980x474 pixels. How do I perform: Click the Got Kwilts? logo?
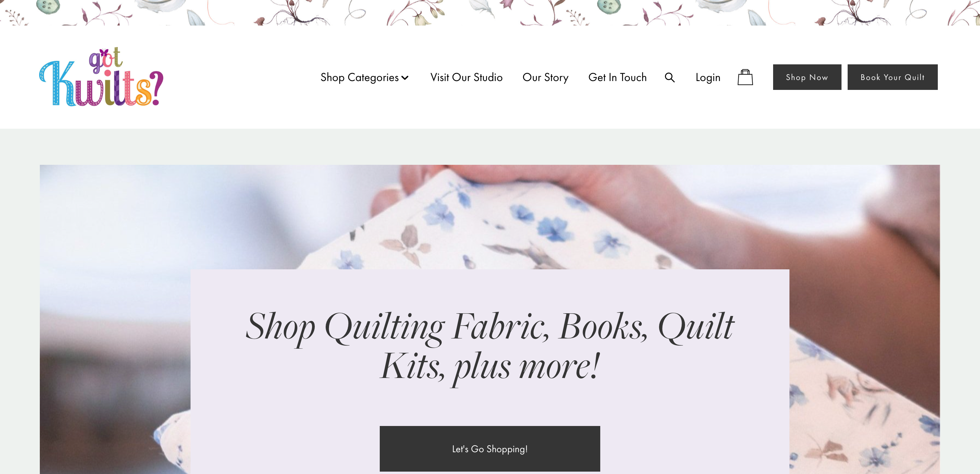(x=101, y=77)
